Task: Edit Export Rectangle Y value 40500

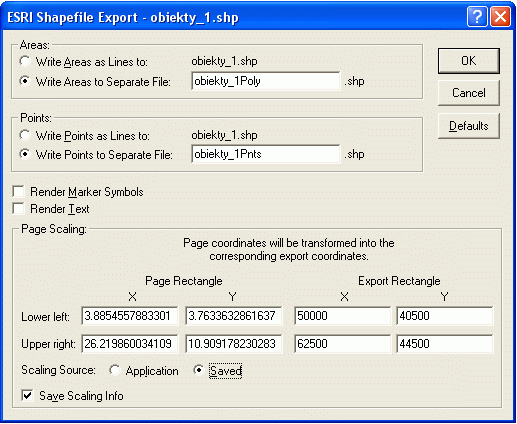Action: (x=444, y=316)
